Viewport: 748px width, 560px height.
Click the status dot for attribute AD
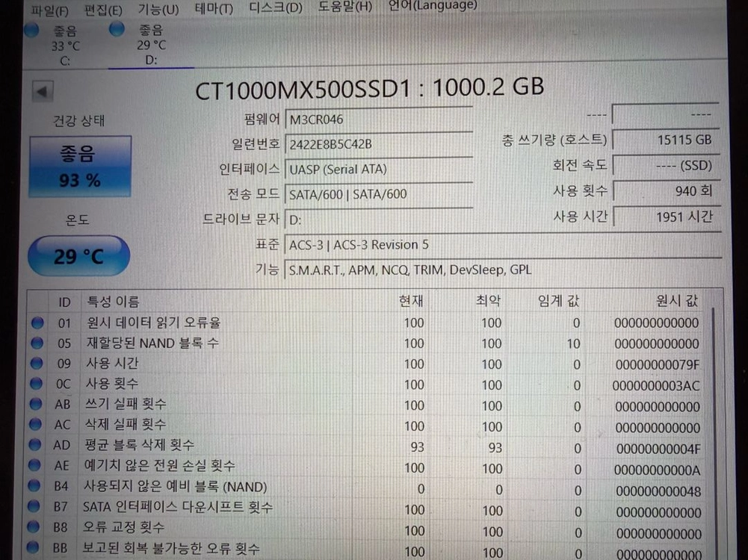34,444
